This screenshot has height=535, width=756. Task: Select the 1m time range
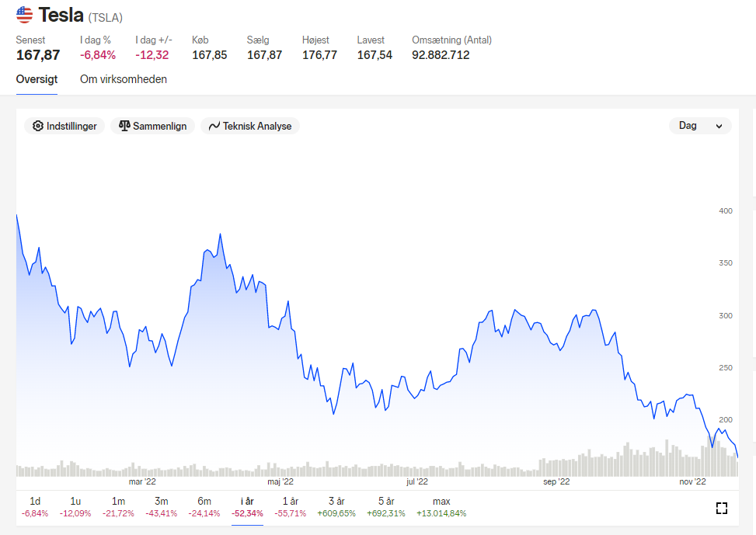click(x=118, y=507)
